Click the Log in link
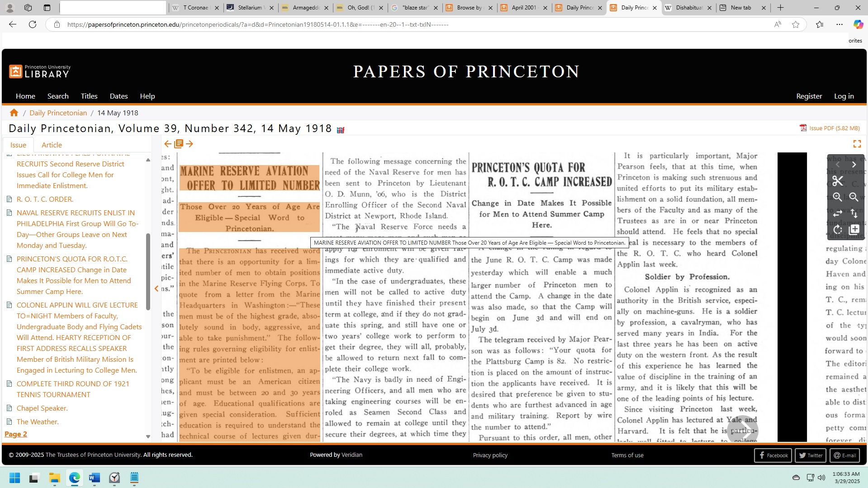 tap(844, 96)
